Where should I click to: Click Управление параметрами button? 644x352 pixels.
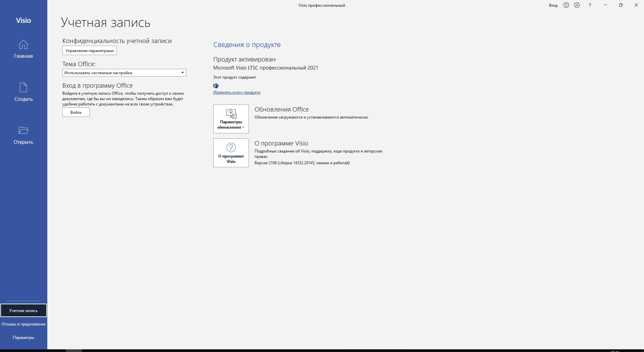click(90, 51)
